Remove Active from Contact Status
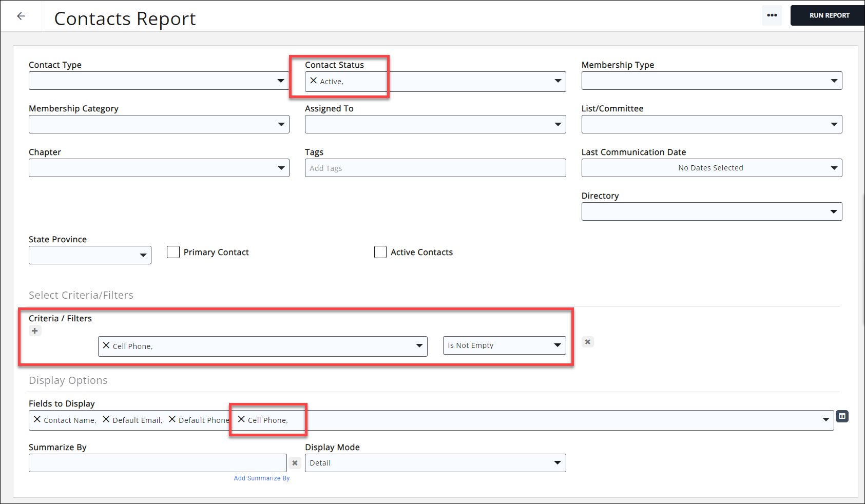 pyautogui.click(x=313, y=81)
